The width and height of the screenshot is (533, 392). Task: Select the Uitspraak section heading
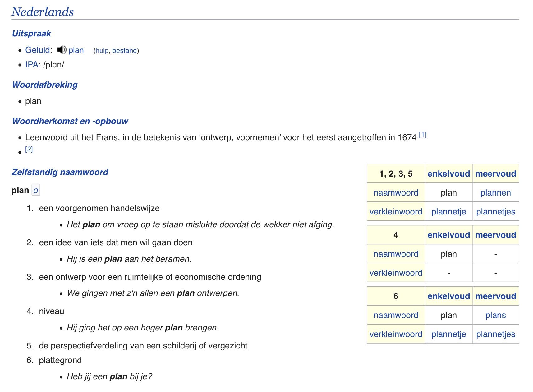31,33
